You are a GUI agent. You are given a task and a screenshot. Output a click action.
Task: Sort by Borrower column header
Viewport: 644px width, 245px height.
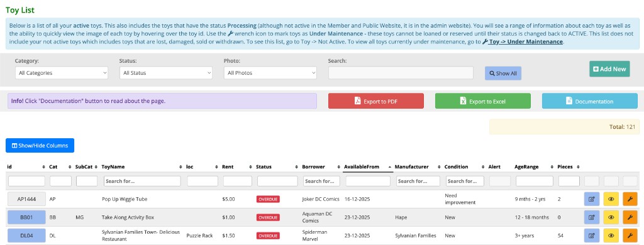coord(321,166)
